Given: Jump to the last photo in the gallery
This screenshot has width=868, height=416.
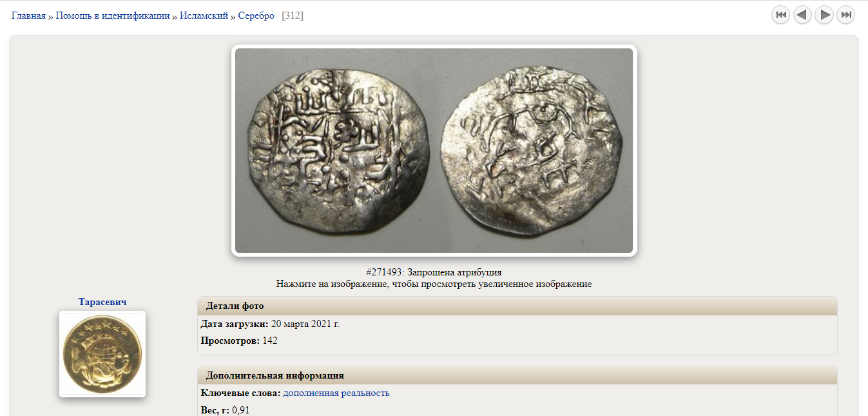Looking at the screenshot, I should [x=846, y=15].
